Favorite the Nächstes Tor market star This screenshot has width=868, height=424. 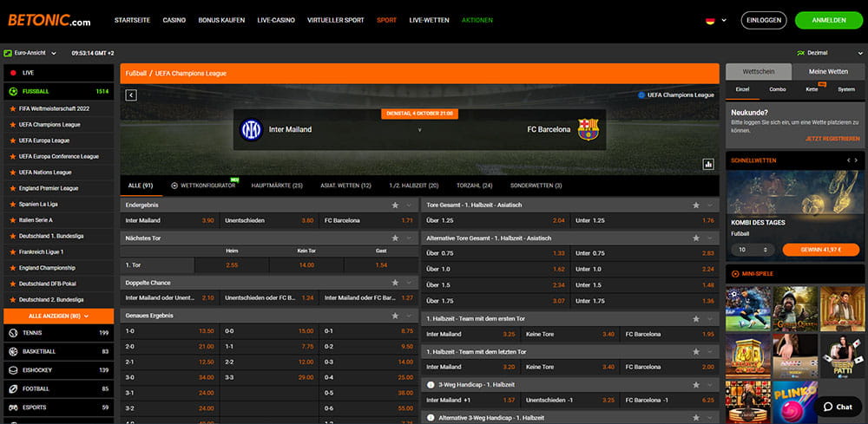pos(395,238)
